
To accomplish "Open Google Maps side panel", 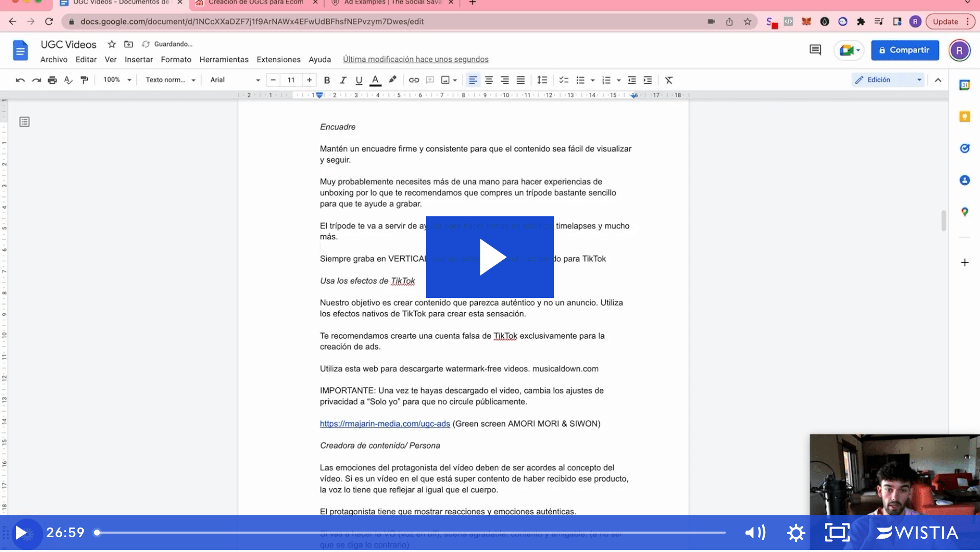I will 965,212.
